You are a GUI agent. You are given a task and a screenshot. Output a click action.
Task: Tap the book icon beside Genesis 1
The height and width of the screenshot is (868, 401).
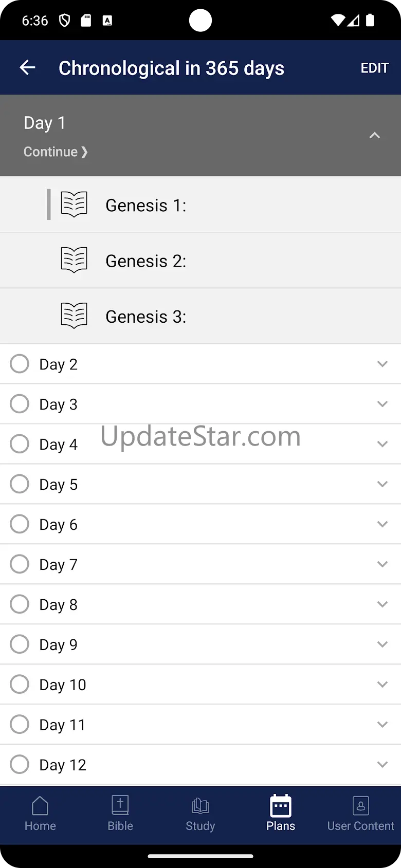(x=75, y=205)
